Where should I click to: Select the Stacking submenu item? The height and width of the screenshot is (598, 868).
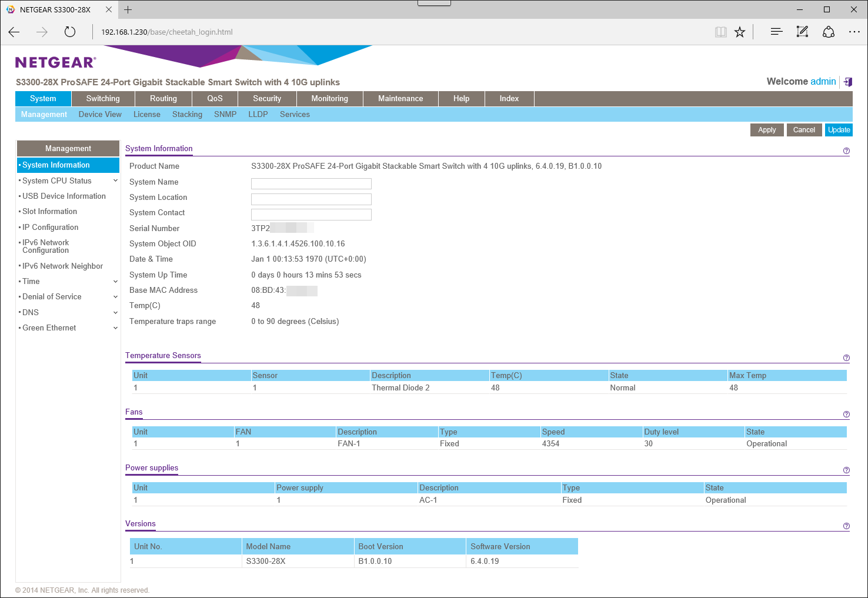187,115
